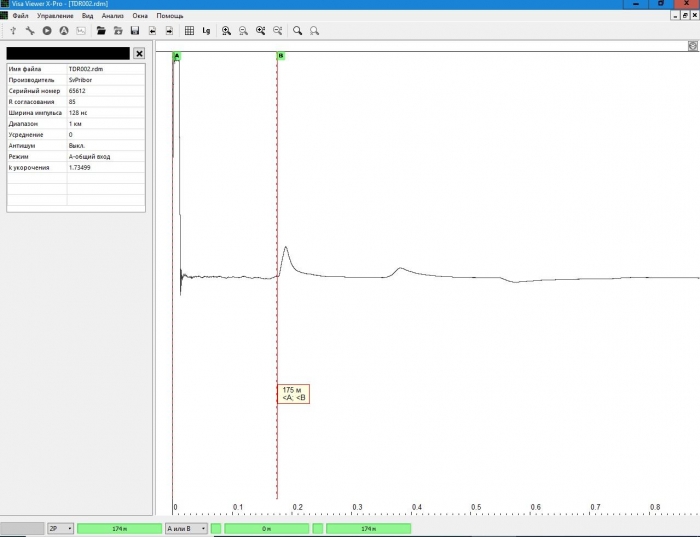Click the horizontal zoom-out magnifier
This screenshot has height=537, width=700.
coord(243,31)
